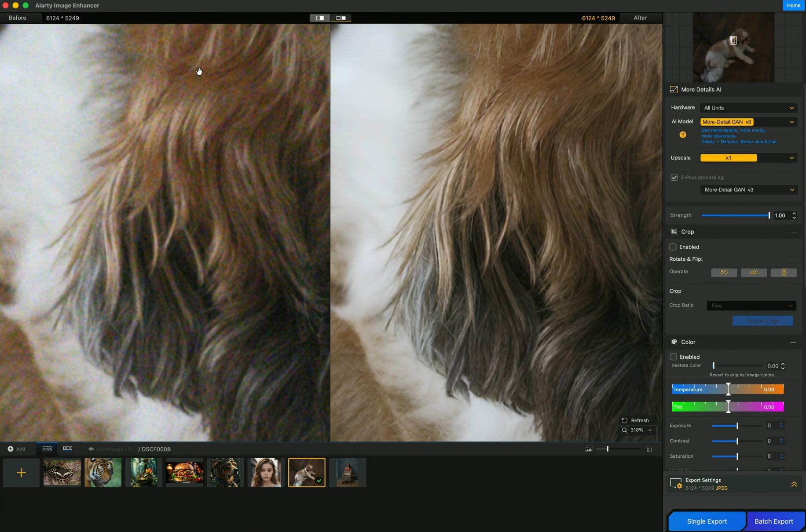Enable the Crop checkbox
This screenshot has height=532, width=806.
pyautogui.click(x=673, y=247)
